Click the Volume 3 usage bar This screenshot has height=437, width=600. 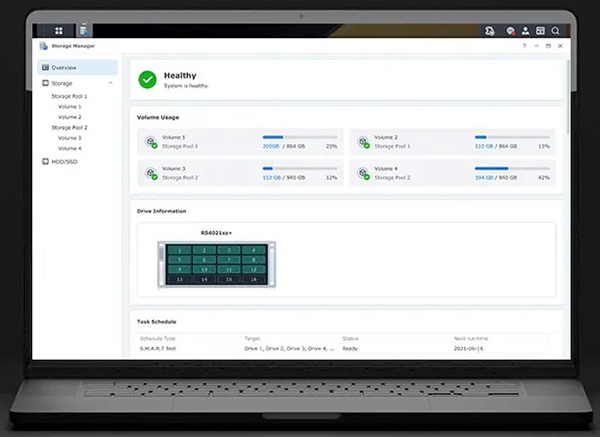pos(300,168)
